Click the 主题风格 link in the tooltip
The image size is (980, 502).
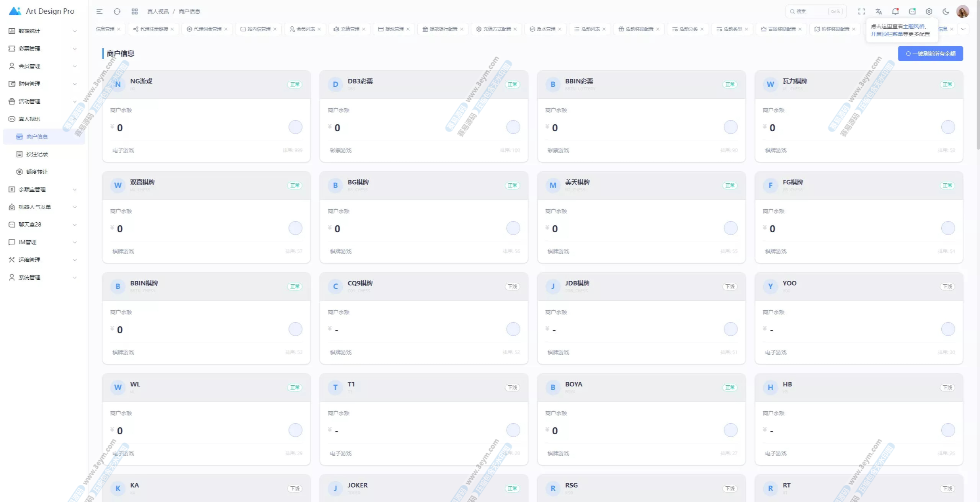[913, 26]
